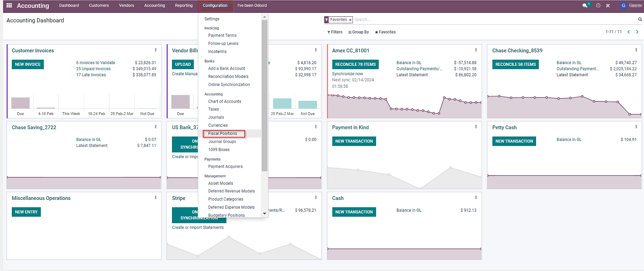Screen dimensions: 644x271
Task: Click the search input field
Action: pyautogui.click(x=495, y=20)
